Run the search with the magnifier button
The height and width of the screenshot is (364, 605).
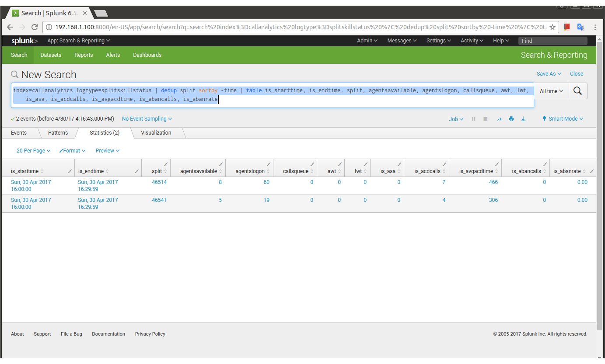pos(578,91)
